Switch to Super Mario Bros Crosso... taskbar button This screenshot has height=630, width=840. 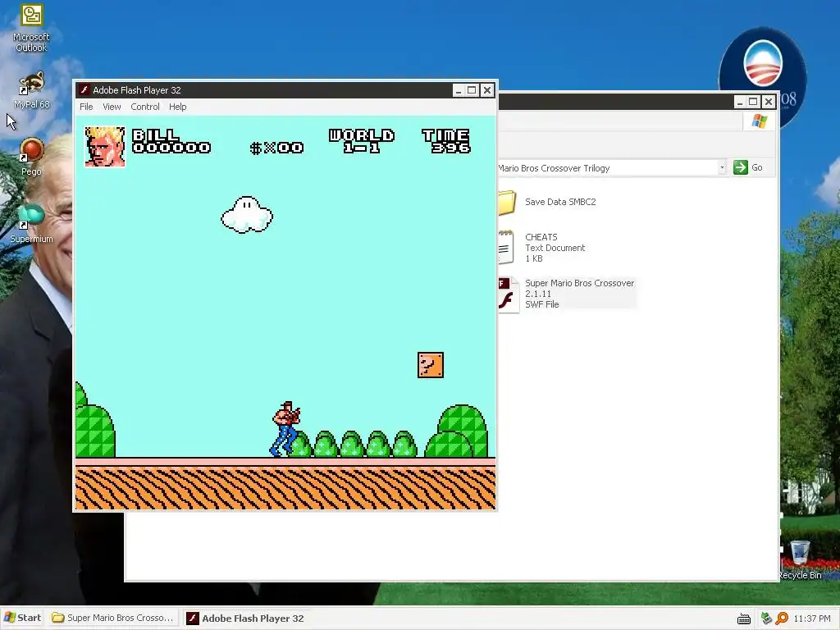tap(113, 618)
